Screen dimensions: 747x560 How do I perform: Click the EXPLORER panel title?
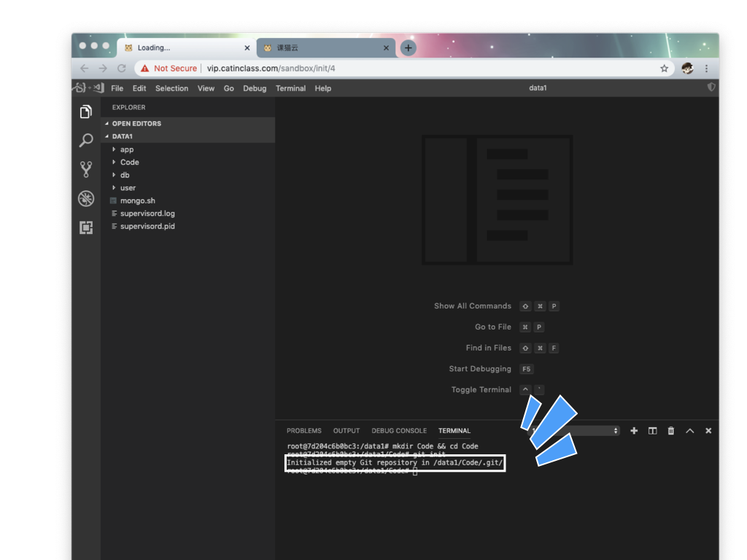(x=128, y=107)
